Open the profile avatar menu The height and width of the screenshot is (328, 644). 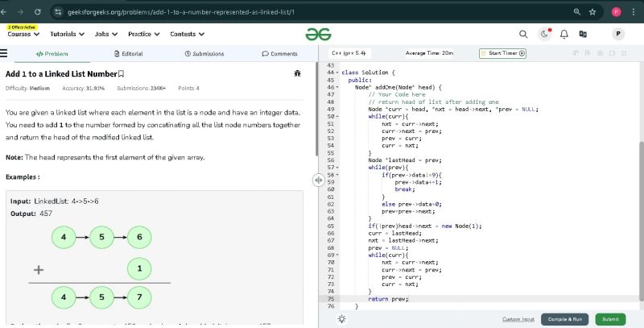pyautogui.click(x=617, y=34)
